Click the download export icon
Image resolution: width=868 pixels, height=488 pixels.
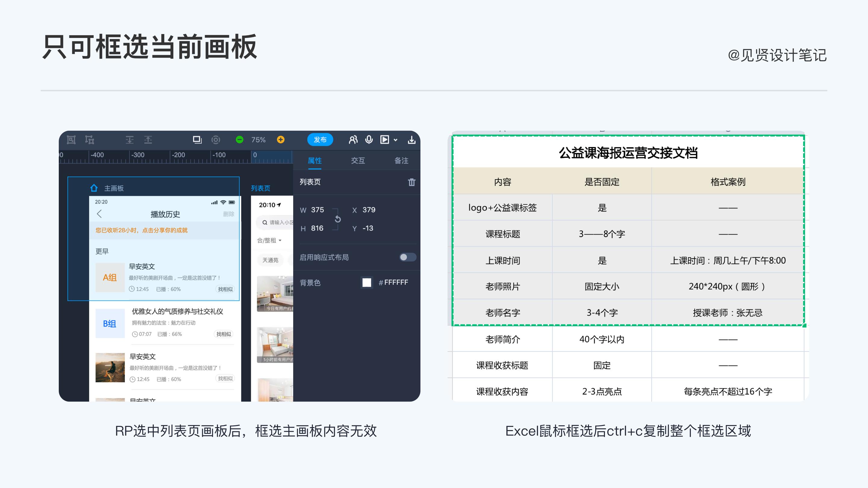click(411, 140)
